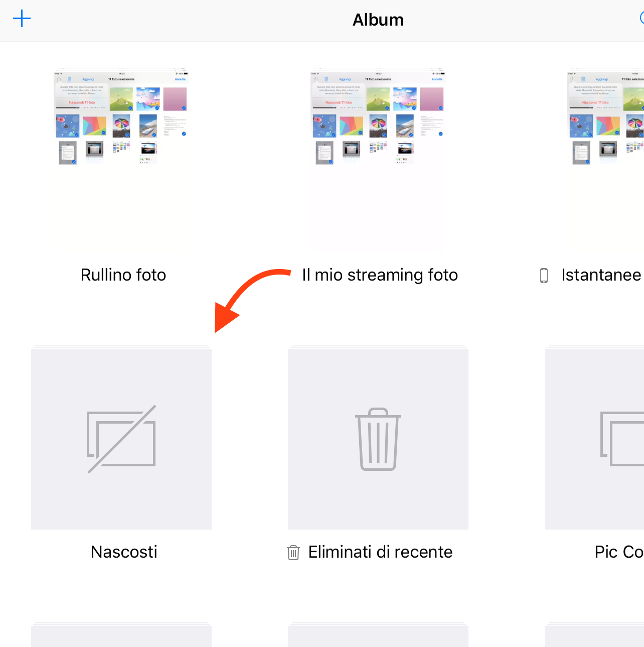Click the Eliminati di recente label
The width and height of the screenshot is (644, 647).
[381, 552]
